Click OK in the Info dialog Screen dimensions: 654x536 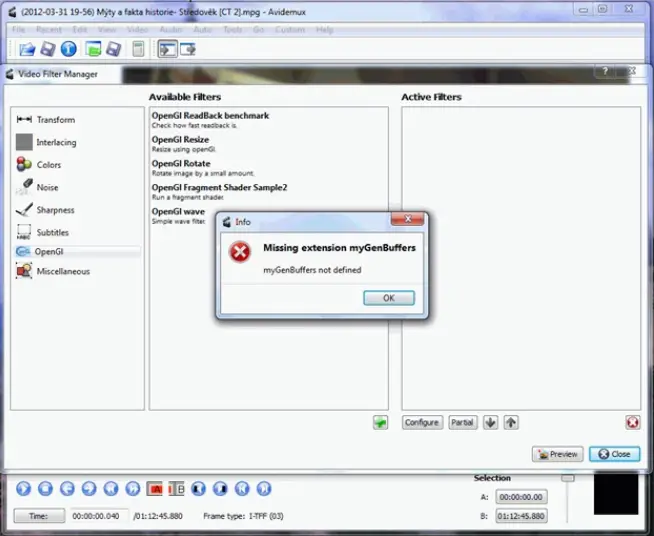click(x=389, y=298)
